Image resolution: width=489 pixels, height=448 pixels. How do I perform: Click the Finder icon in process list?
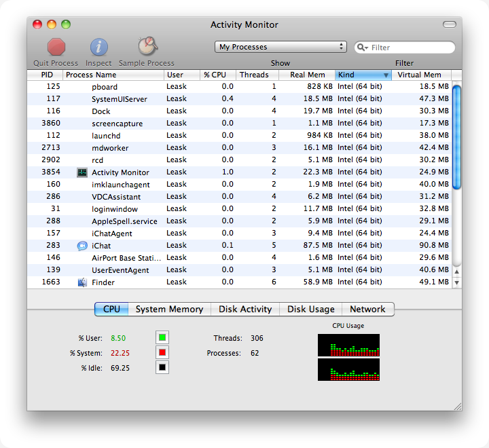82,282
